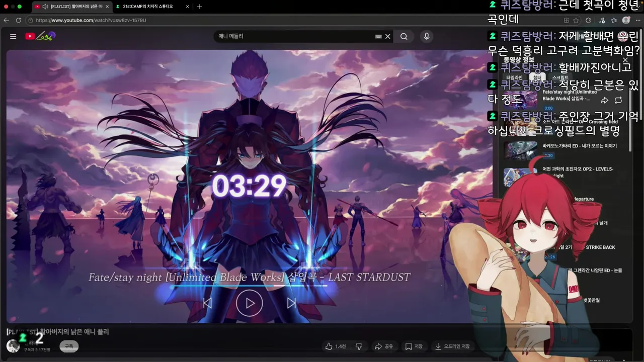
Task: Click the video title 할아버지의 낡은 애니 플리
Action: 57,332
